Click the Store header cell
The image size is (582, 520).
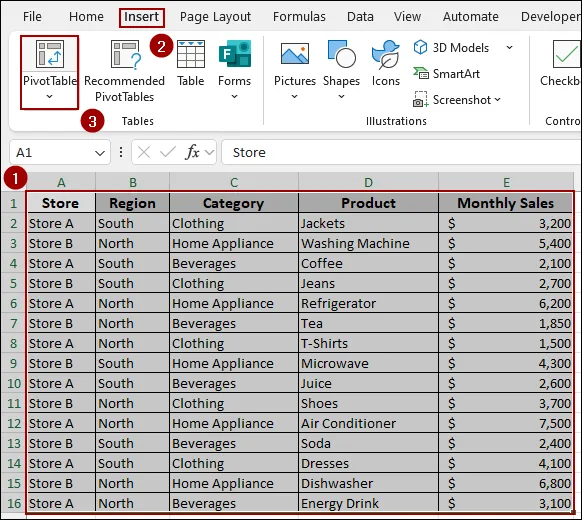61,203
